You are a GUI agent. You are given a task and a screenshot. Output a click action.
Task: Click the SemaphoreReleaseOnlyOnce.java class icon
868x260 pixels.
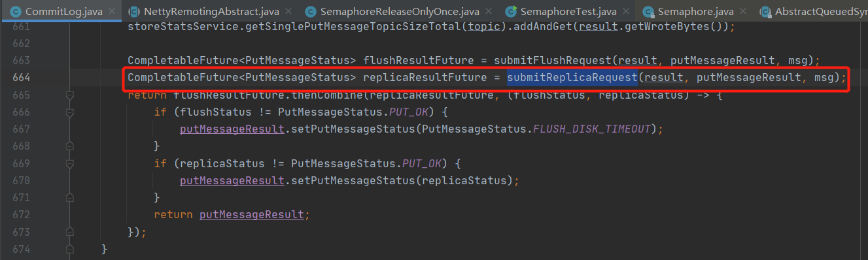tap(309, 12)
